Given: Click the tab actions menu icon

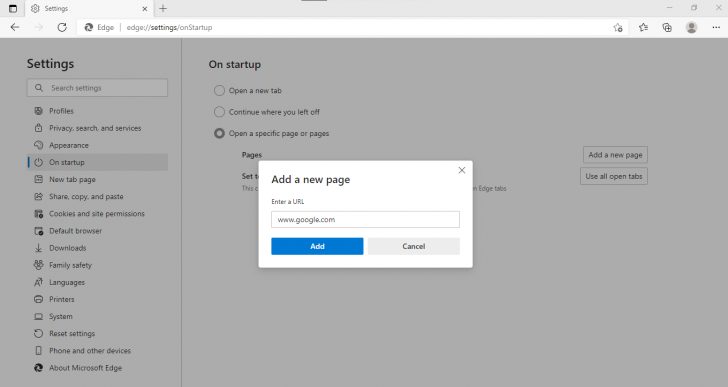Looking at the screenshot, I should 13,8.
